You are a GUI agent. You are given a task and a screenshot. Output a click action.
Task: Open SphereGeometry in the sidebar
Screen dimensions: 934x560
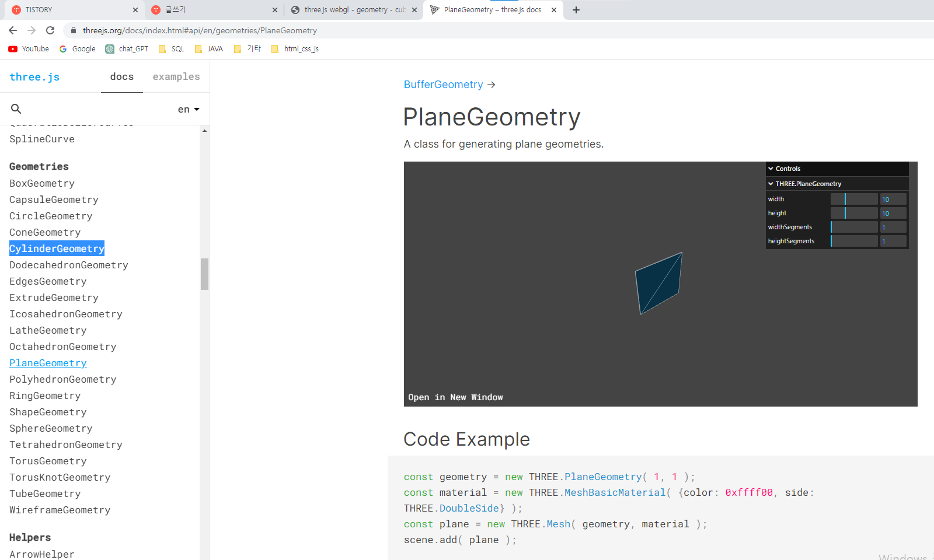(51, 428)
